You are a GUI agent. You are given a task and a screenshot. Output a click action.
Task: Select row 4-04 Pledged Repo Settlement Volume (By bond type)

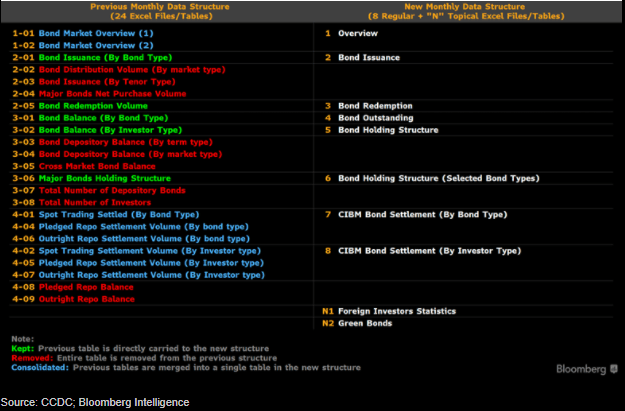coord(130,226)
